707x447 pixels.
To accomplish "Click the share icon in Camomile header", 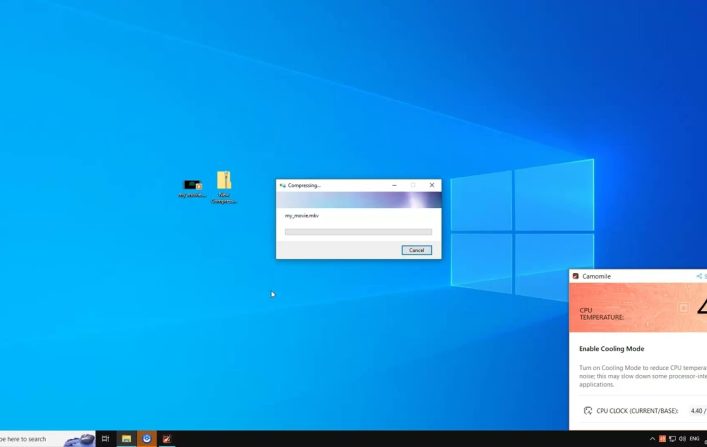I will [x=698, y=275].
